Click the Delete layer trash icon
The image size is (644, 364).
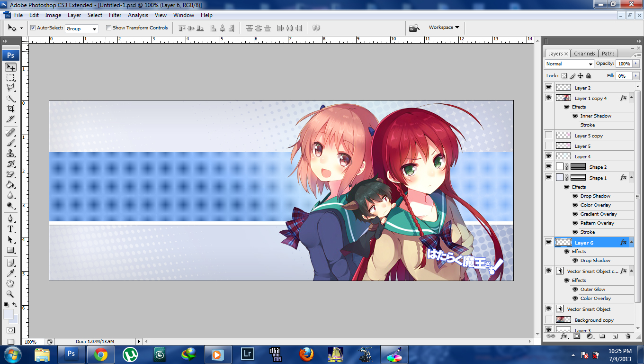pyautogui.click(x=628, y=336)
